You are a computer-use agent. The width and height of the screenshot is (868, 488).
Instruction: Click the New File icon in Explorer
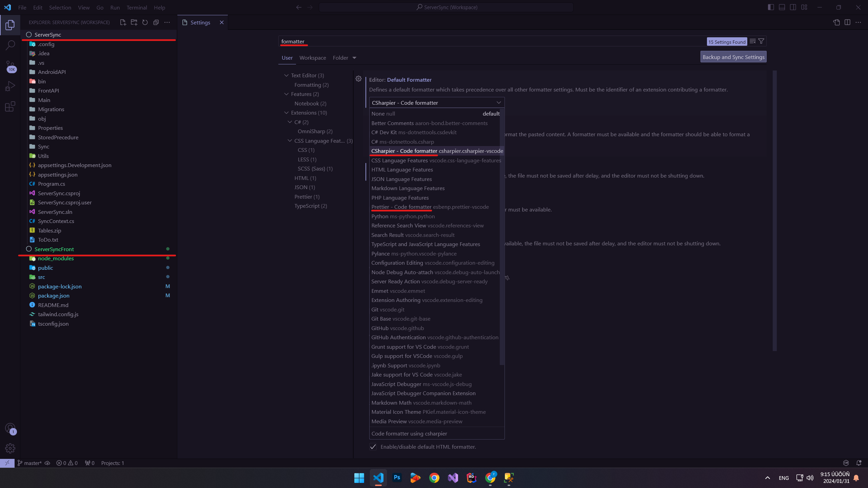123,22
